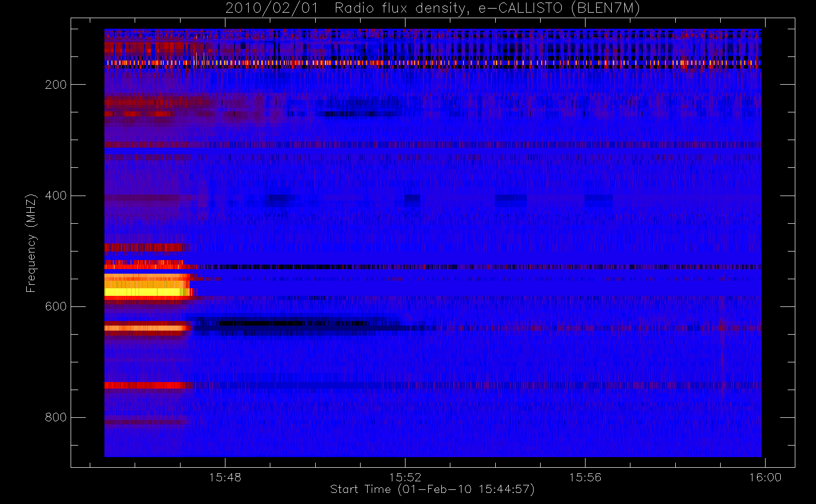Click the 'Start Time (01-Feb-10 15:44:57)' label

[x=432, y=489]
